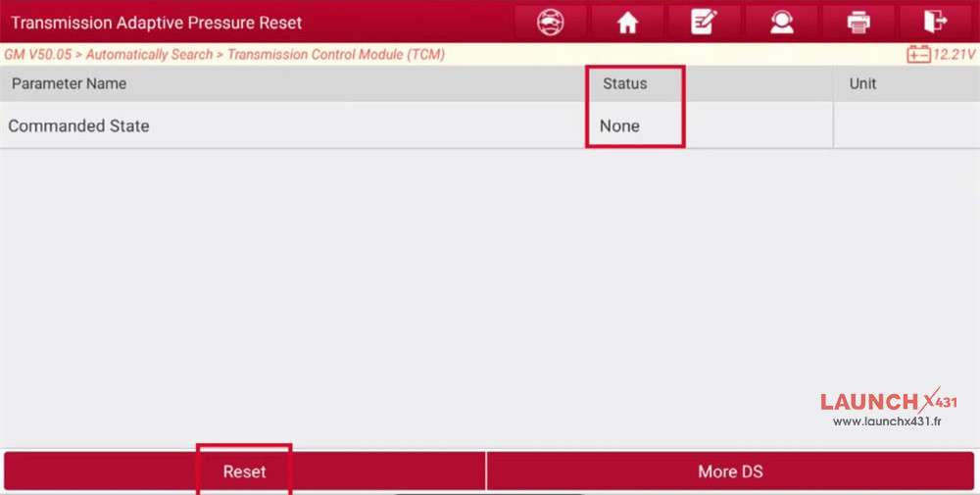Click the 12.21V voltage reading
980x495 pixels.
(955, 54)
